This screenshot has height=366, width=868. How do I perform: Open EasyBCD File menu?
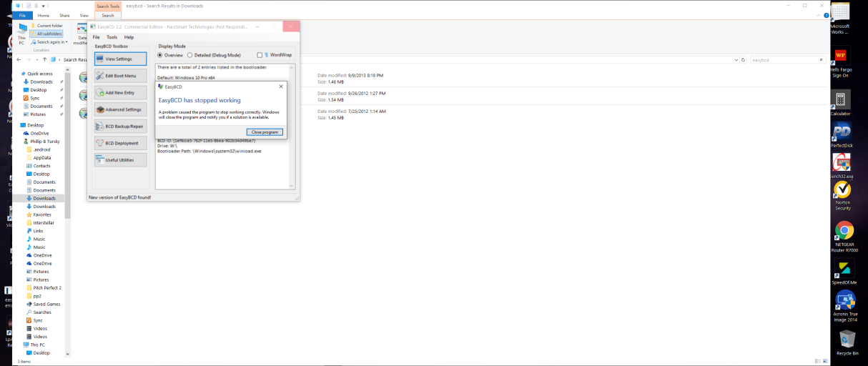(x=96, y=37)
